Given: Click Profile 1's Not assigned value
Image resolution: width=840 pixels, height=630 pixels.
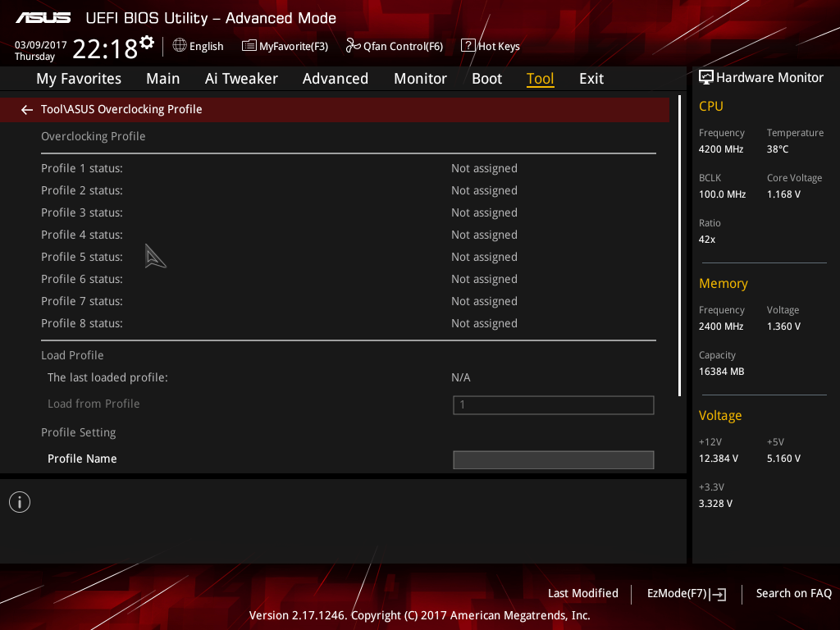Looking at the screenshot, I should point(484,168).
